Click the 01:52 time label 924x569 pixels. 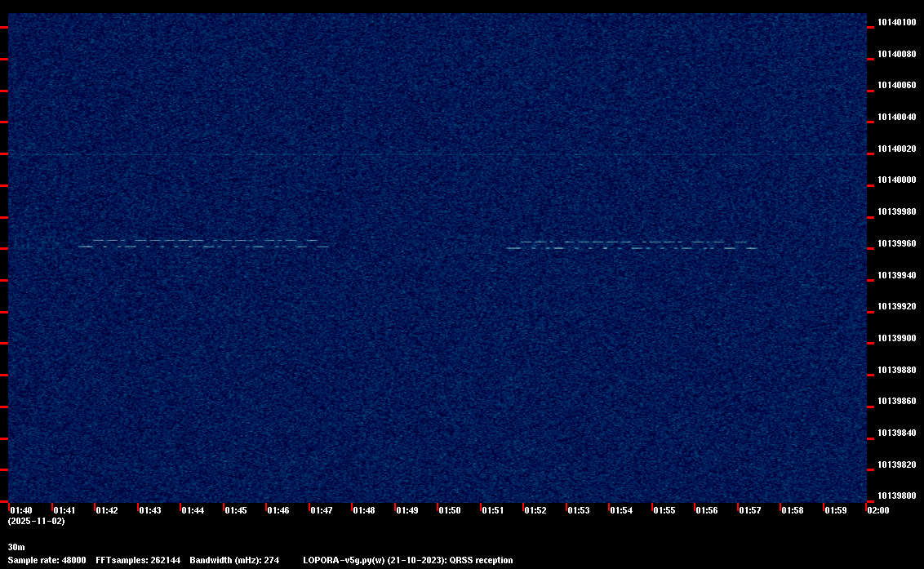(535, 510)
